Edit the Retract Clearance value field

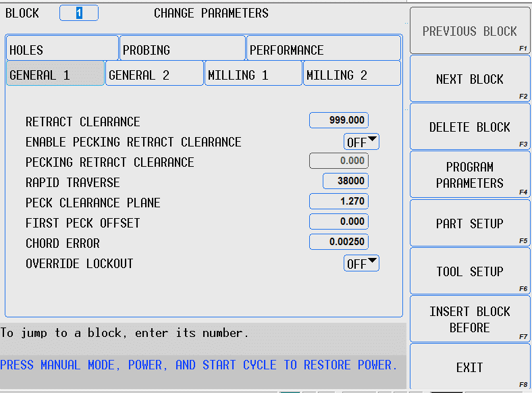tap(339, 120)
